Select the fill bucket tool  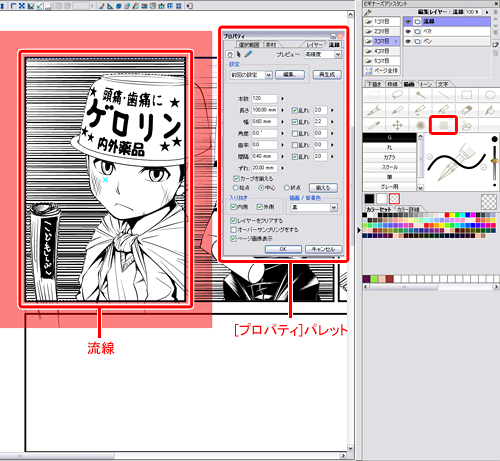coord(489,110)
